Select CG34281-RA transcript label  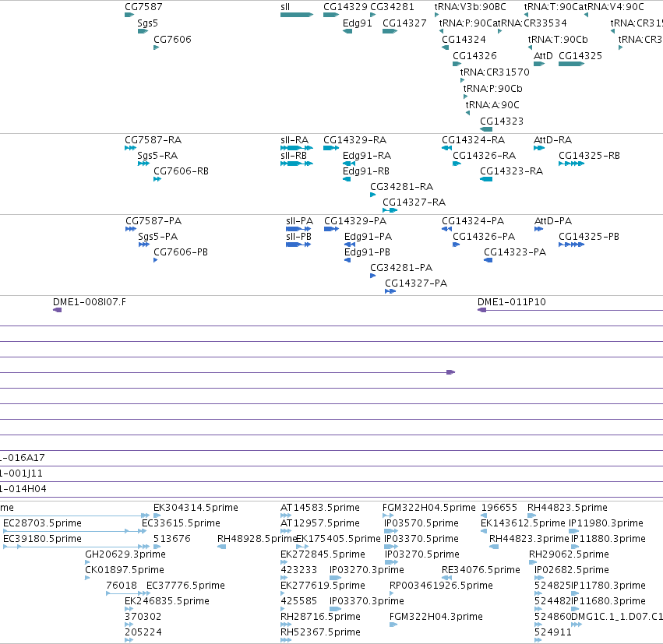[402, 187]
